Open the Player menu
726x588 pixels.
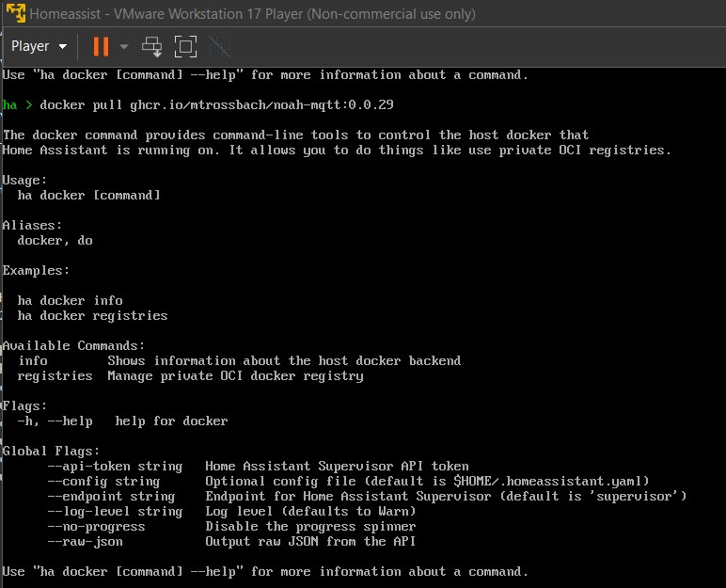[x=39, y=46]
